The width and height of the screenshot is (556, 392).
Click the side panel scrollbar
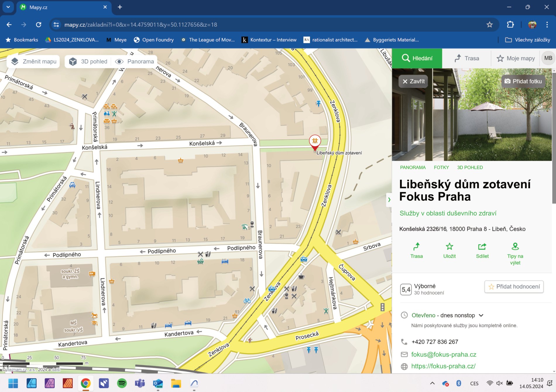[x=554, y=138]
